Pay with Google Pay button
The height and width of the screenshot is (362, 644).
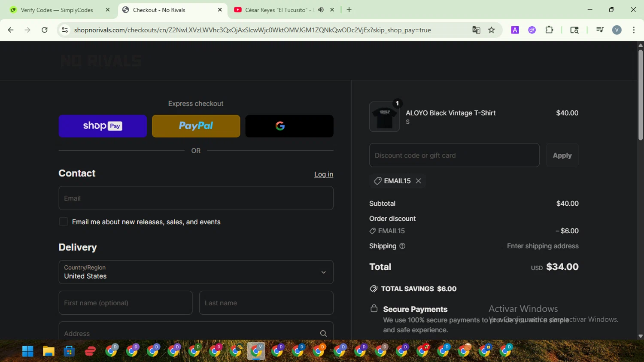[289, 126]
